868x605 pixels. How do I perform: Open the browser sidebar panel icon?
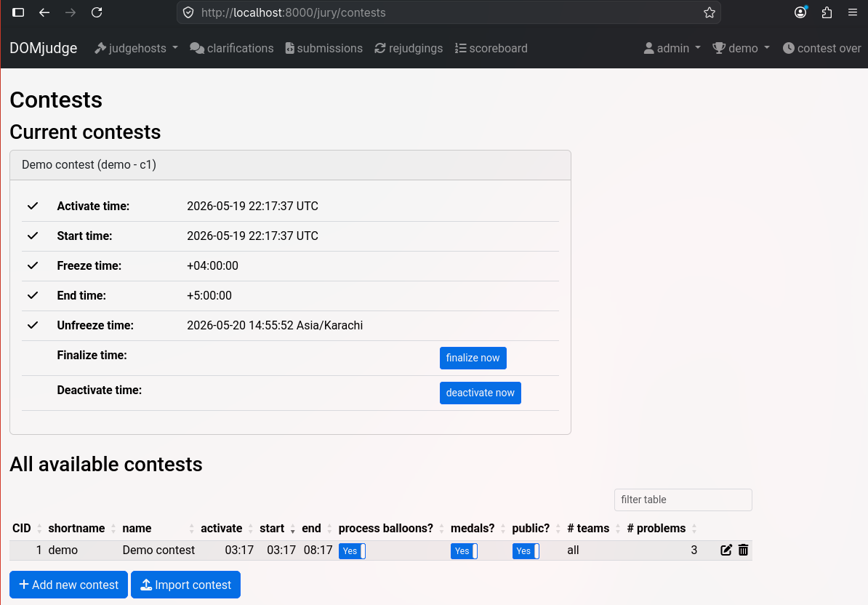(x=18, y=12)
